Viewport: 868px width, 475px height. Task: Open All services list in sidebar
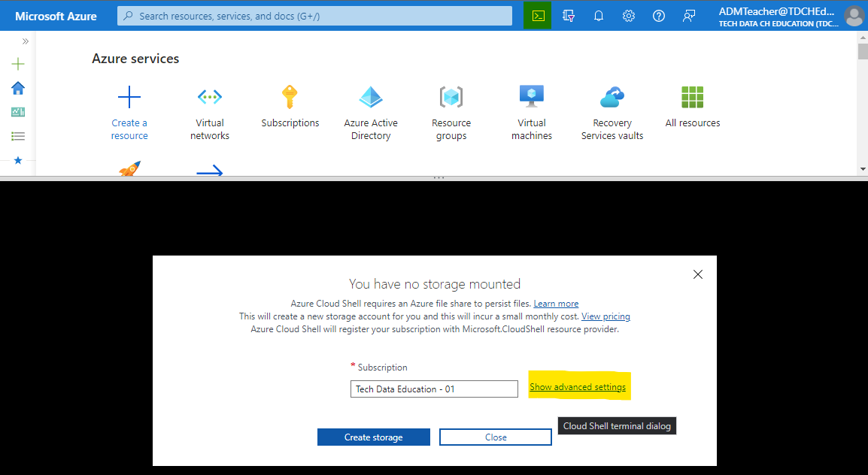[x=18, y=136]
